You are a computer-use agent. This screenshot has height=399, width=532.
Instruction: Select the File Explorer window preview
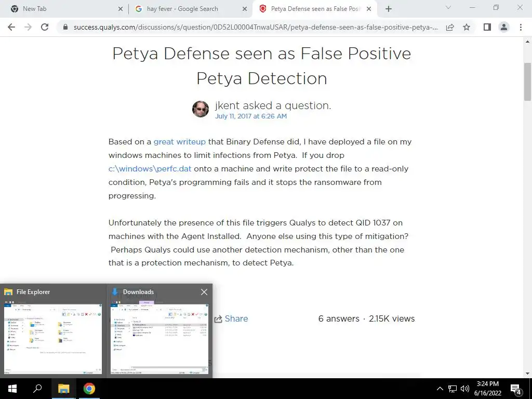click(x=53, y=331)
